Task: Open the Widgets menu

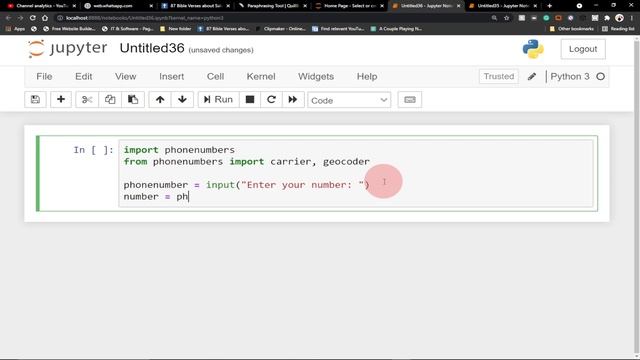Action: click(316, 76)
